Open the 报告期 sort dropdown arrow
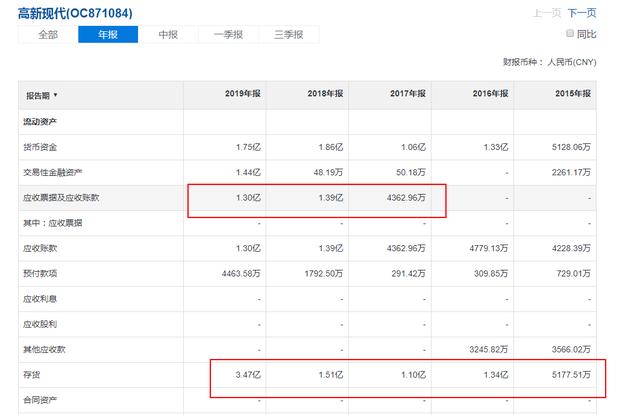Viewport: 640px width, 415px height. pyautogui.click(x=56, y=95)
